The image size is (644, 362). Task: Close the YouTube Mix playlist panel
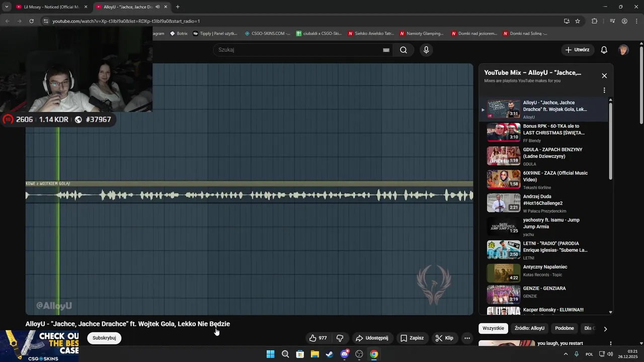(x=604, y=76)
